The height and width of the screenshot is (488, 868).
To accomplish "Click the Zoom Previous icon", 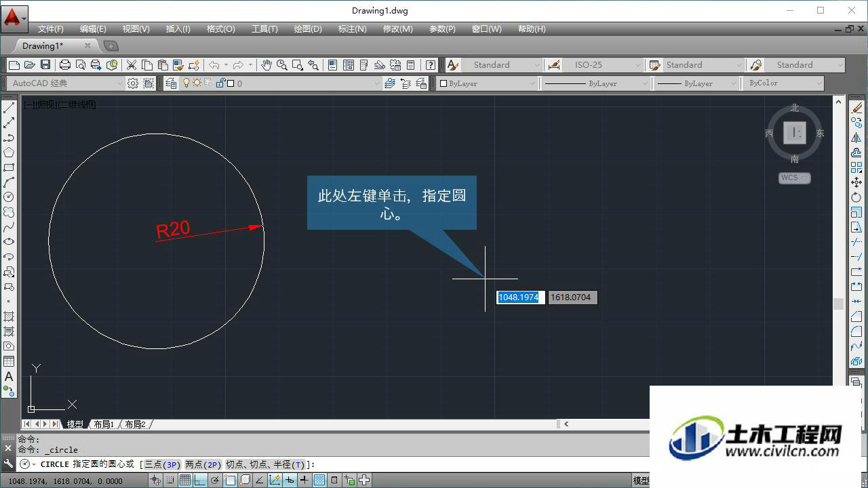I will coord(313,65).
